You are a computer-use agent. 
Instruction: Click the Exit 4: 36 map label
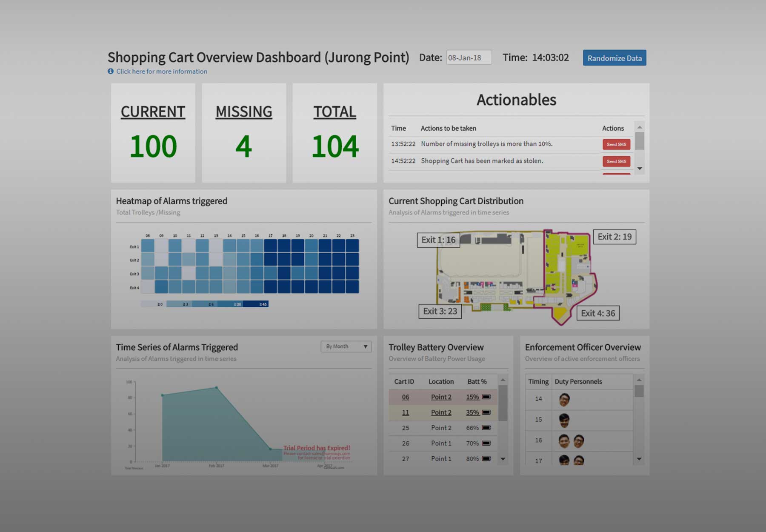click(598, 313)
